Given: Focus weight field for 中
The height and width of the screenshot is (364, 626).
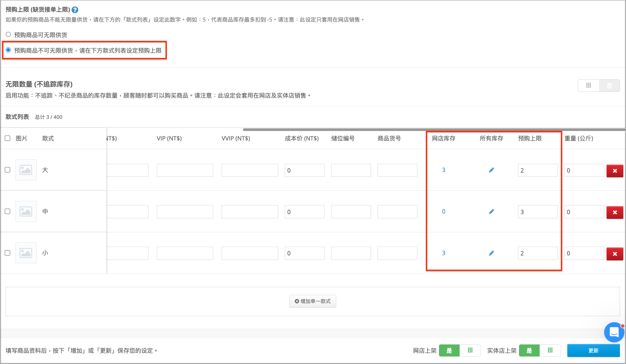Looking at the screenshot, I should pos(584,212).
